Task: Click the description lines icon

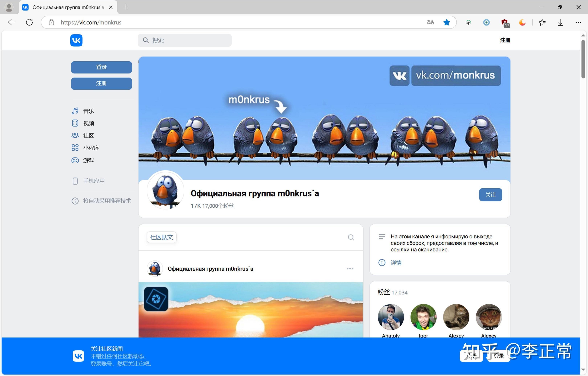Action: (x=382, y=236)
